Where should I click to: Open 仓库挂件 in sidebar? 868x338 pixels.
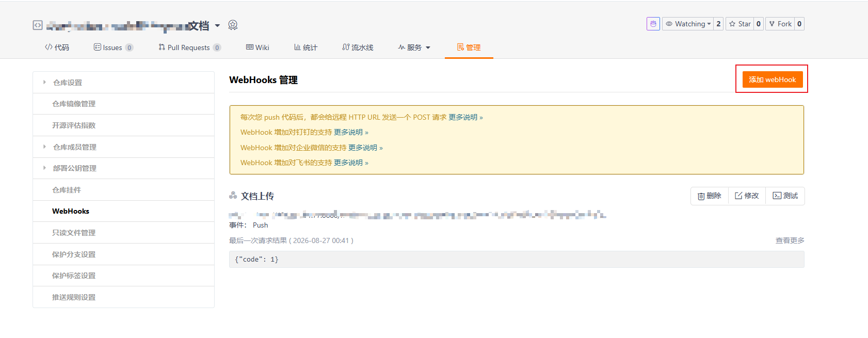coord(123,190)
